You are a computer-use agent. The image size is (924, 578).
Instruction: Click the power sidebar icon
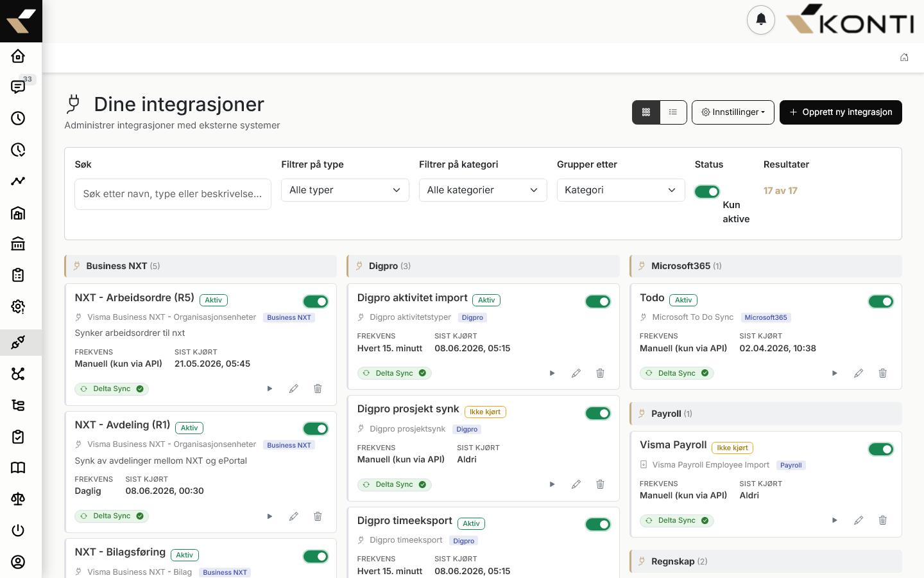tap(18, 530)
